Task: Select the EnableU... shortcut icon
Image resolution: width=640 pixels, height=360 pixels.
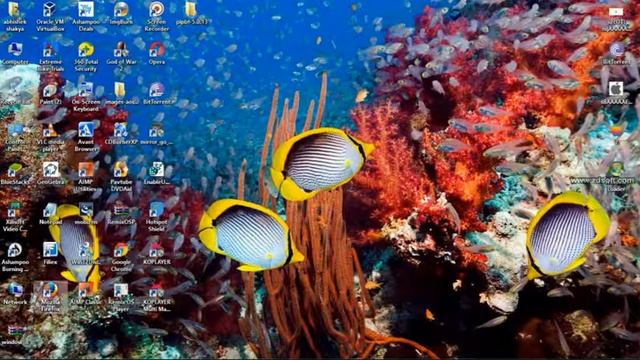Action: 156,170
